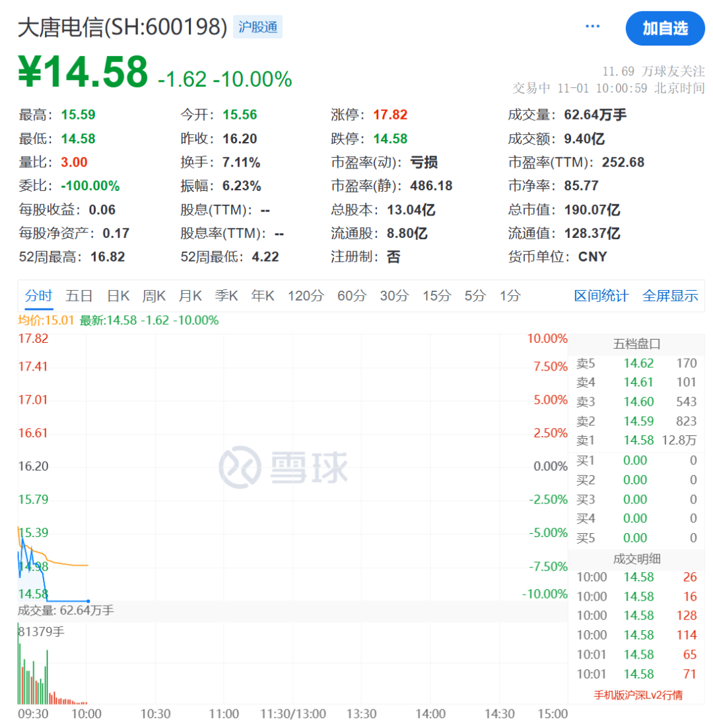713x728 pixels.
Task: Open the 5分 interval chart
Action: (x=474, y=295)
